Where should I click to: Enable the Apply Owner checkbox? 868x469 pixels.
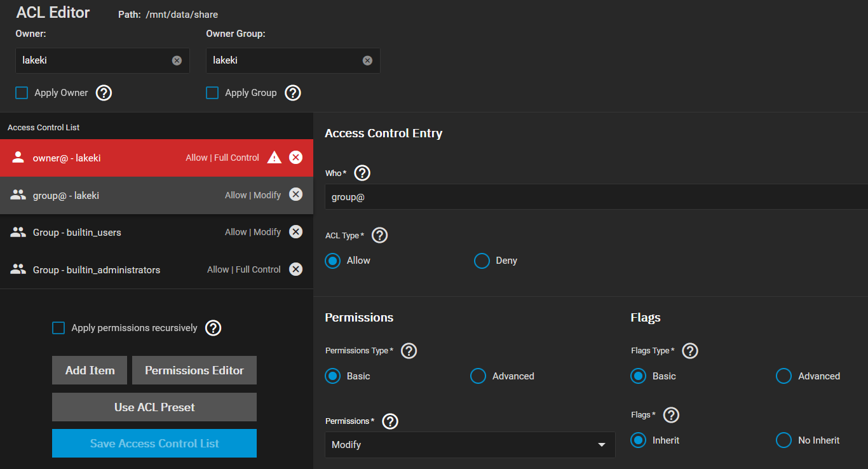pyautogui.click(x=22, y=93)
